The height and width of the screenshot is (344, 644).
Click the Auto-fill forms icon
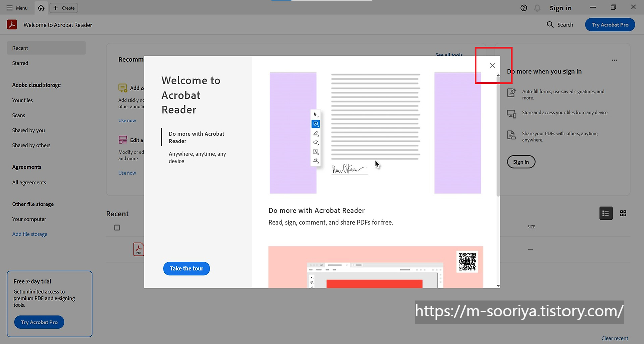point(512,93)
